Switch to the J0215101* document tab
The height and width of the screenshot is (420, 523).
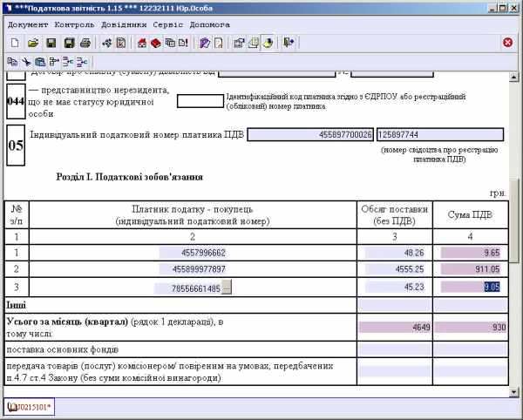(x=30, y=407)
